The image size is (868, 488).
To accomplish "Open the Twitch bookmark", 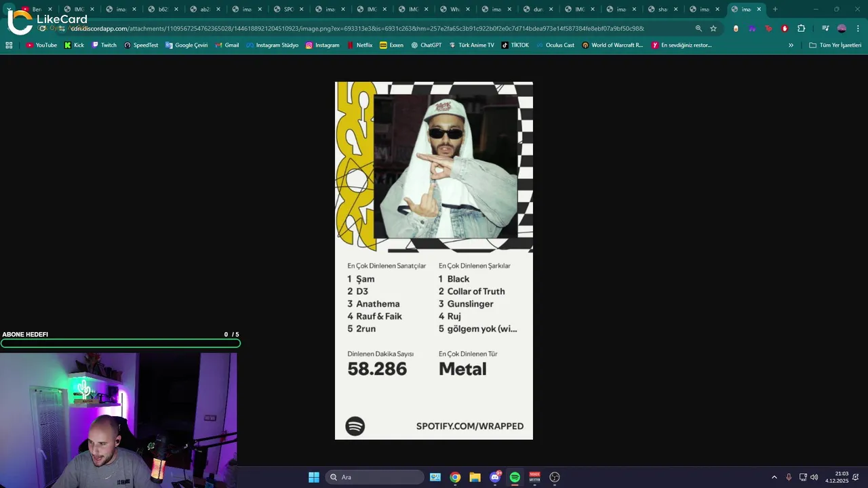I will [x=104, y=45].
